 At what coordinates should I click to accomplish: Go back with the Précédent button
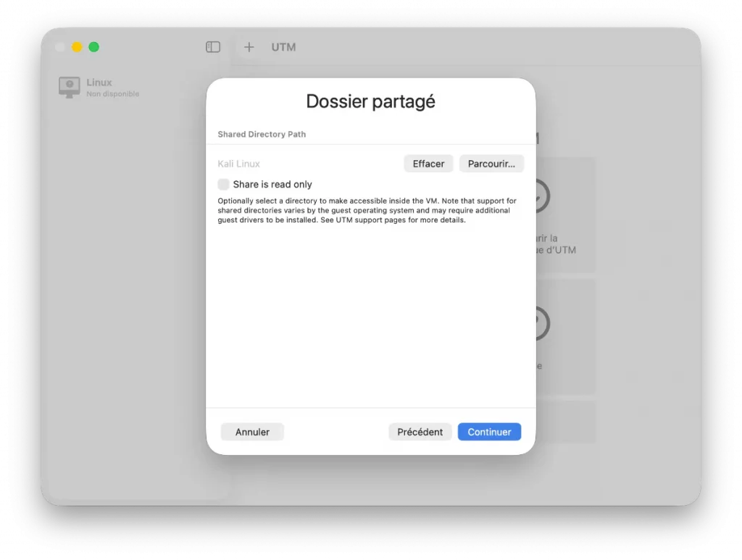click(420, 432)
